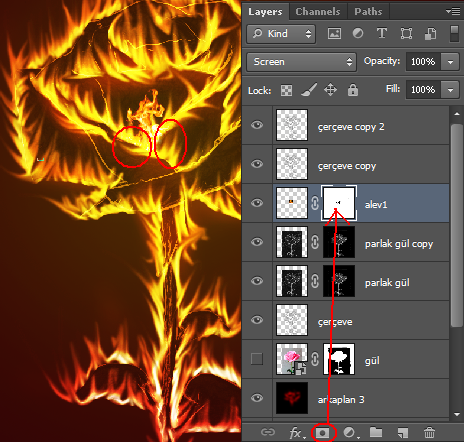The height and width of the screenshot is (442, 464).
Task: Filter for type layers icon
Action: [x=382, y=33]
